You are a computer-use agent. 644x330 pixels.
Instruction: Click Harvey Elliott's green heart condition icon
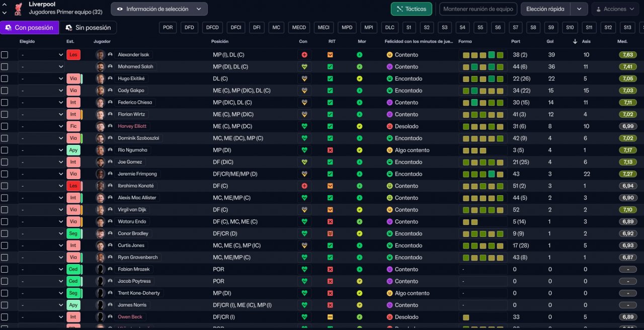[x=304, y=126]
